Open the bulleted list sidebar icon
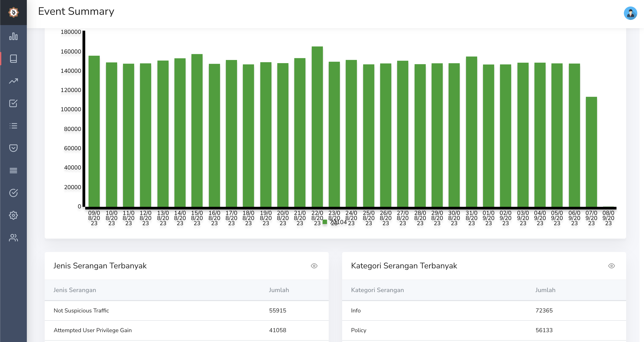This screenshot has height=342, width=644. (13, 126)
